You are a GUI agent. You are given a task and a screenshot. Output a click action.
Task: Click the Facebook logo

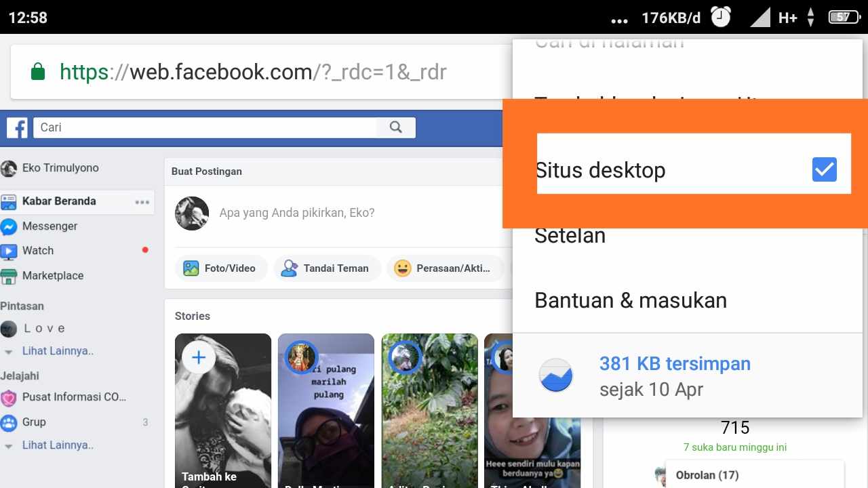pyautogui.click(x=16, y=127)
